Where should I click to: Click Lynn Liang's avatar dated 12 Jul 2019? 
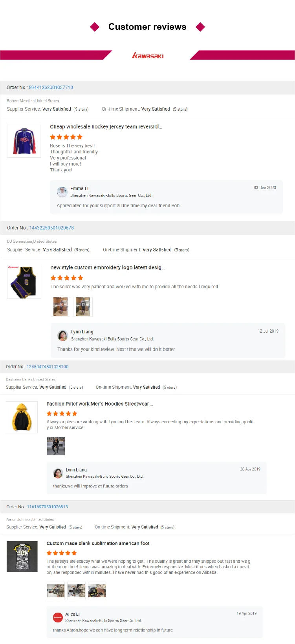(63, 335)
